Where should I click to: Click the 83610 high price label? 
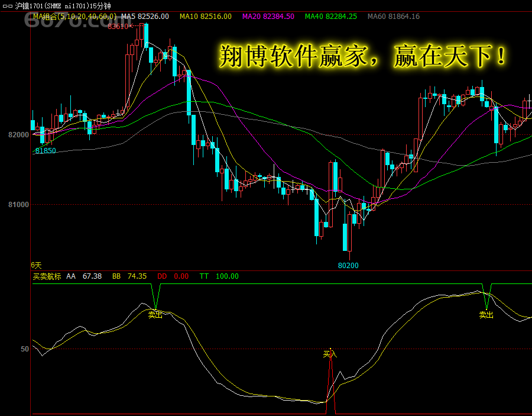click(118, 27)
